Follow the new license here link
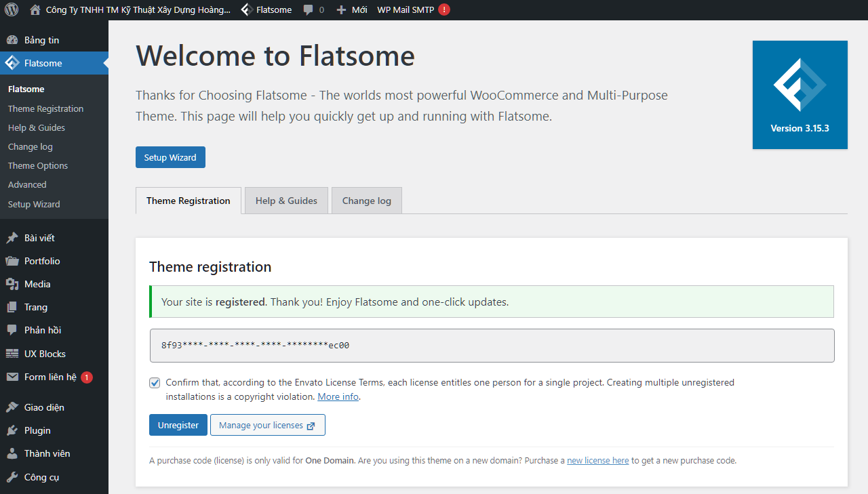The width and height of the screenshot is (868, 494). pyautogui.click(x=598, y=460)
